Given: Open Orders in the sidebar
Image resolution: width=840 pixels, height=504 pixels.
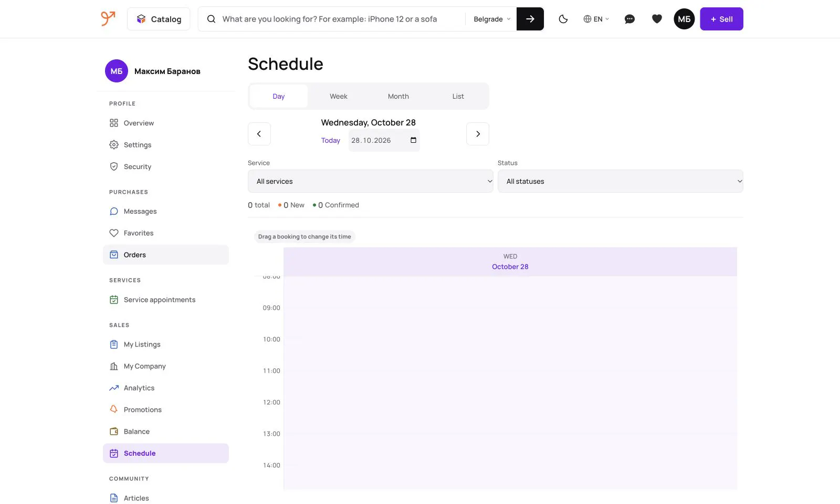Looking at the screenshot, I should 166,255.
